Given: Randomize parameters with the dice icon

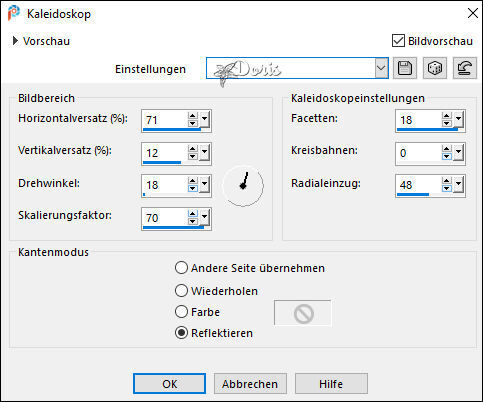Looking at the screenshot, I should [435, 68].
